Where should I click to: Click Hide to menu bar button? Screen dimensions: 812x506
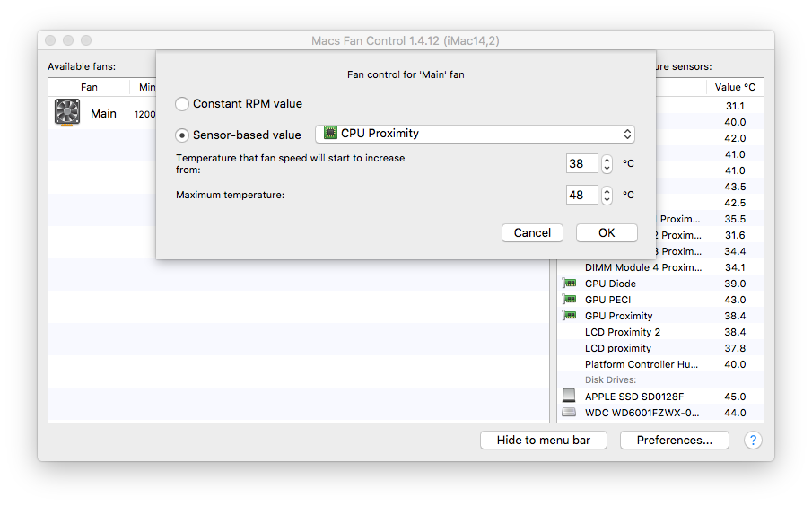[544, 441]
